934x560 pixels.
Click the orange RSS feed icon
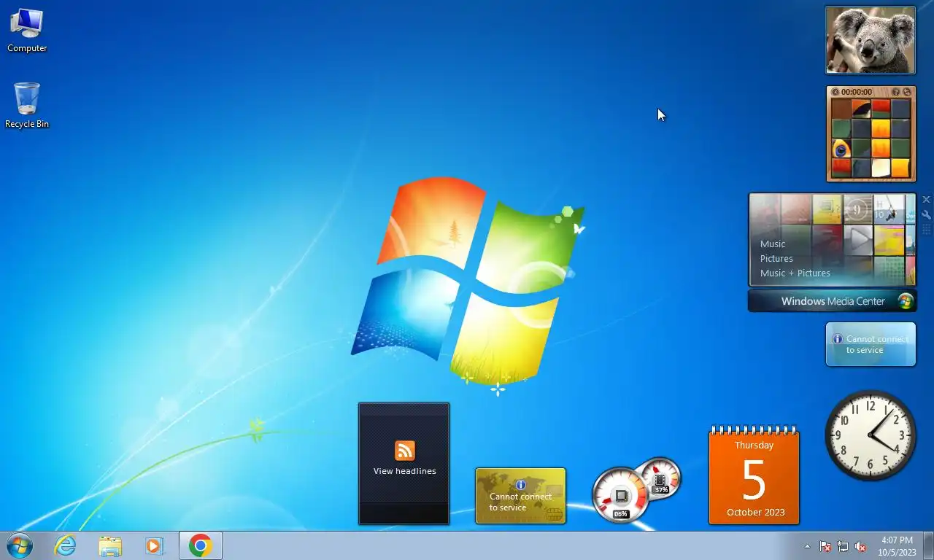(x=404, y=451)
